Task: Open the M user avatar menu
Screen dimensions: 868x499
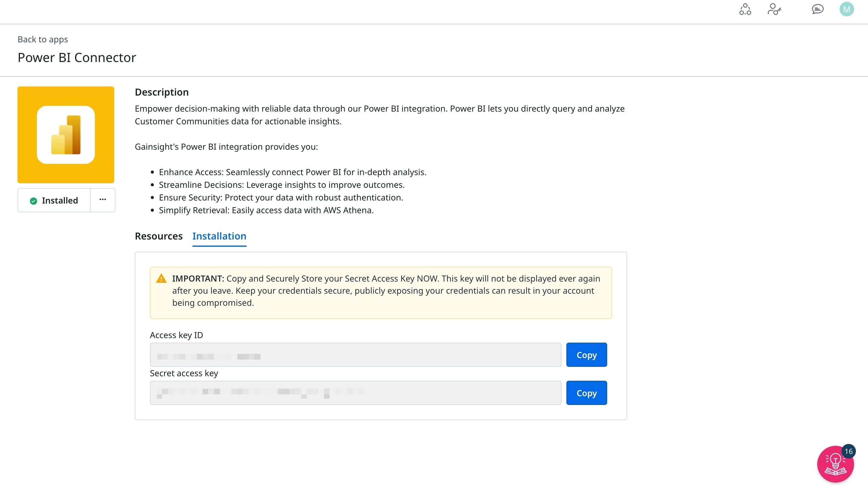Action: [x=847, y=9]
